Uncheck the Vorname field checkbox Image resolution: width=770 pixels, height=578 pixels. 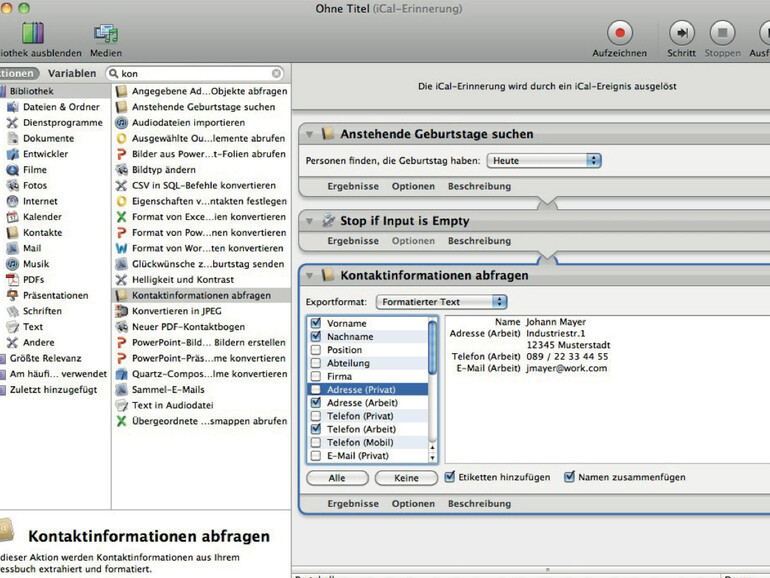click(316, 324)
